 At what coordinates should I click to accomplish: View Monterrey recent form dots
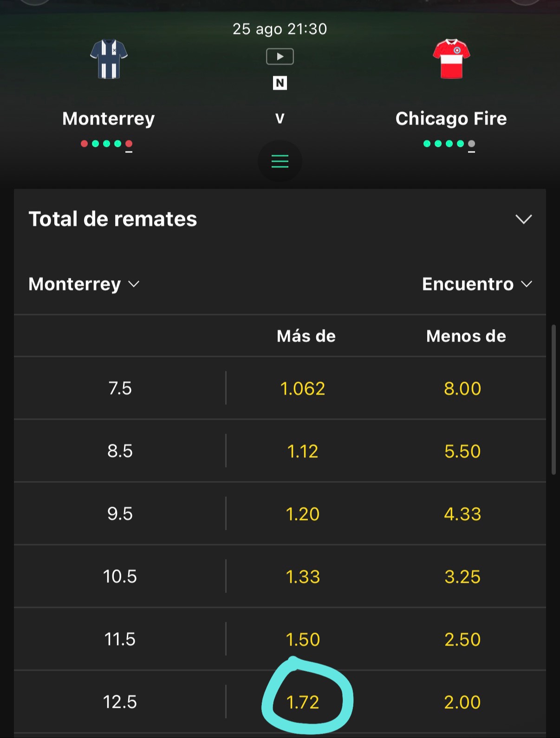107,144
